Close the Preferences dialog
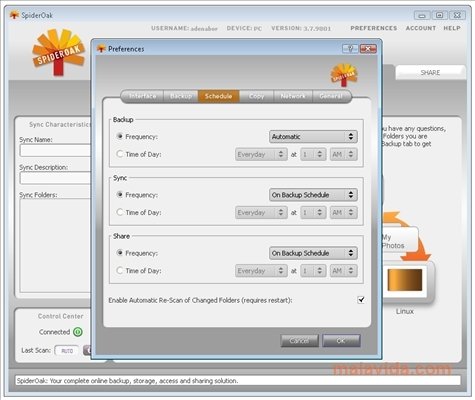 point(368,49)
